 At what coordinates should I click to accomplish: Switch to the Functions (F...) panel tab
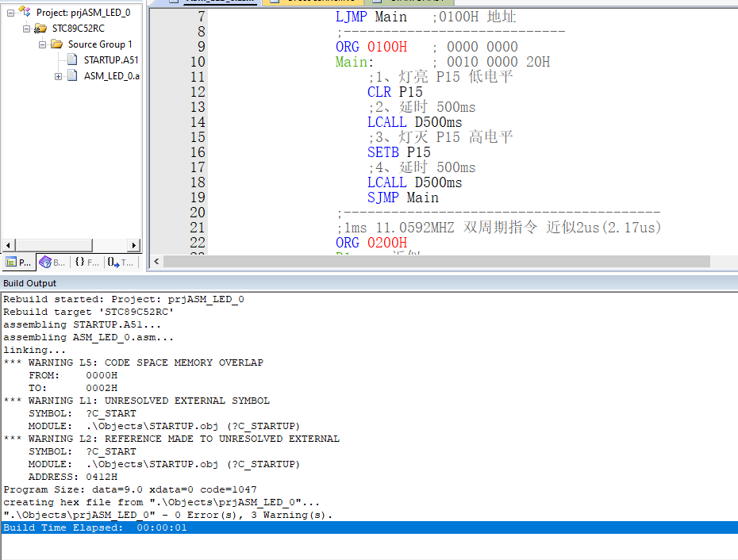87,262
